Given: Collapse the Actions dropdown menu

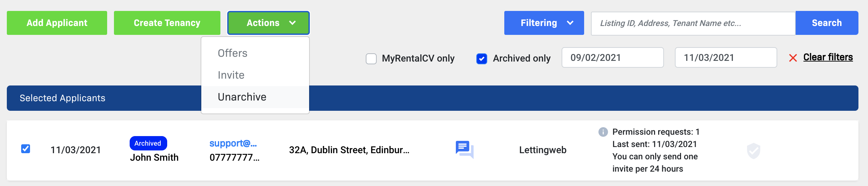Looking at the screenshot, I should coord(268,23).
